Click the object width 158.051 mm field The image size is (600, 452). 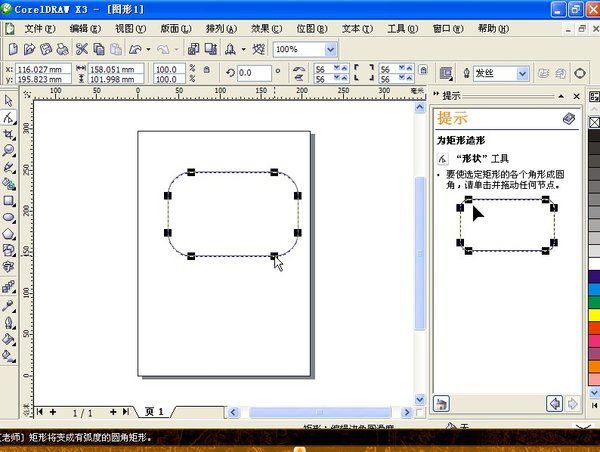pos(116,69)
